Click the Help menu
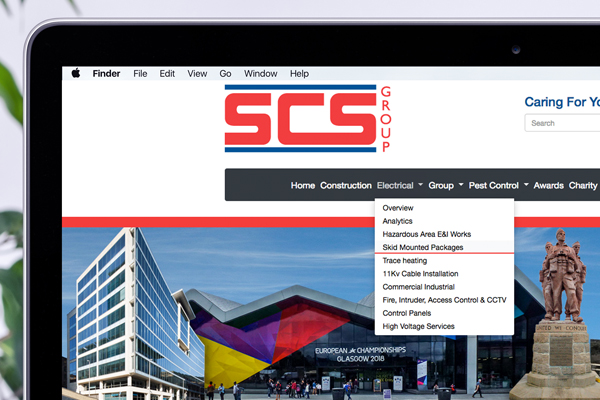Screen dimensions: 600x400 click(x=299, y=73)
